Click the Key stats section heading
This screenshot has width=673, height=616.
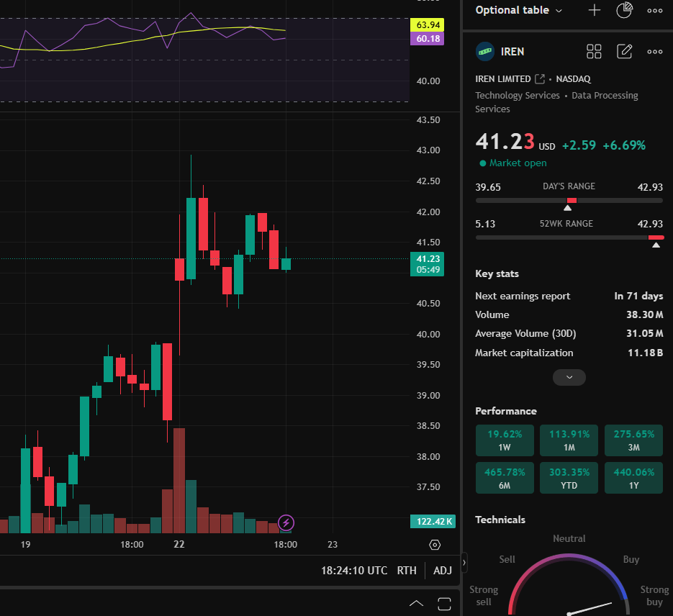click(497, 273)
